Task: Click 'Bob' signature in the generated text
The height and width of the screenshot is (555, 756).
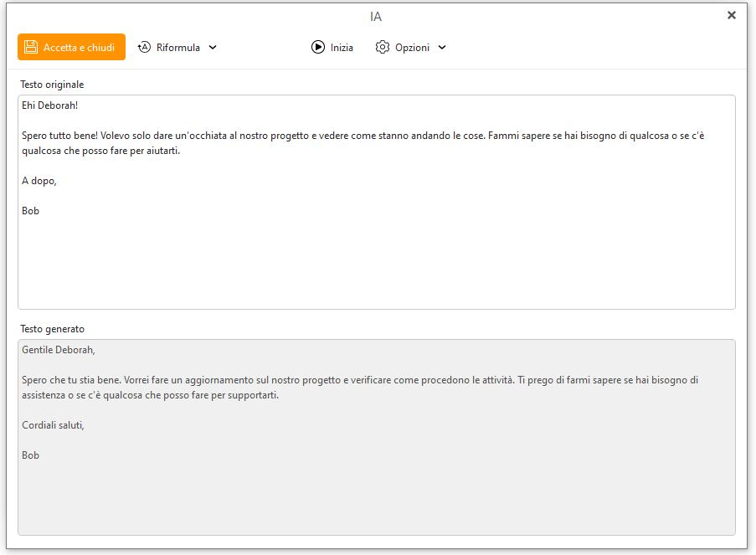Action: 30,455
